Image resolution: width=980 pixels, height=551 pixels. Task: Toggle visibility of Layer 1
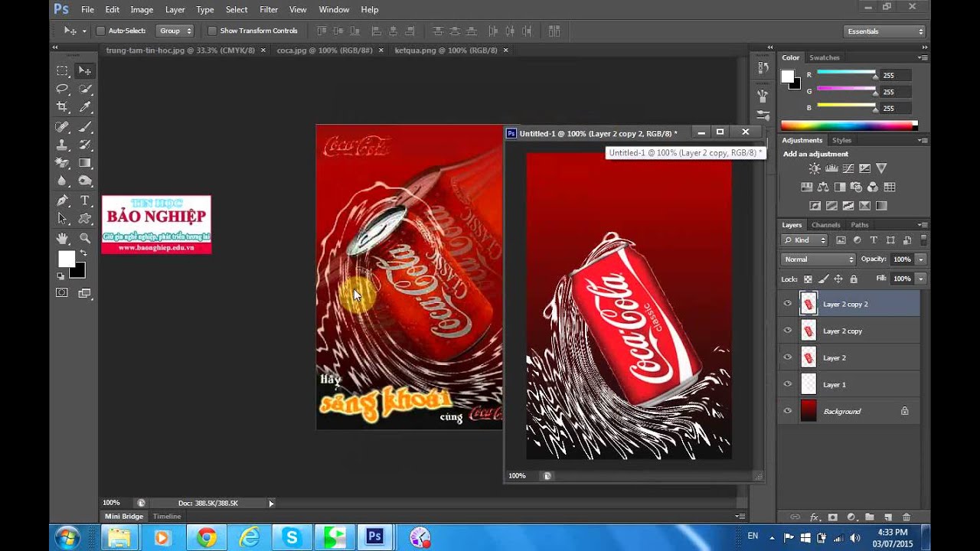pos(787,384)
